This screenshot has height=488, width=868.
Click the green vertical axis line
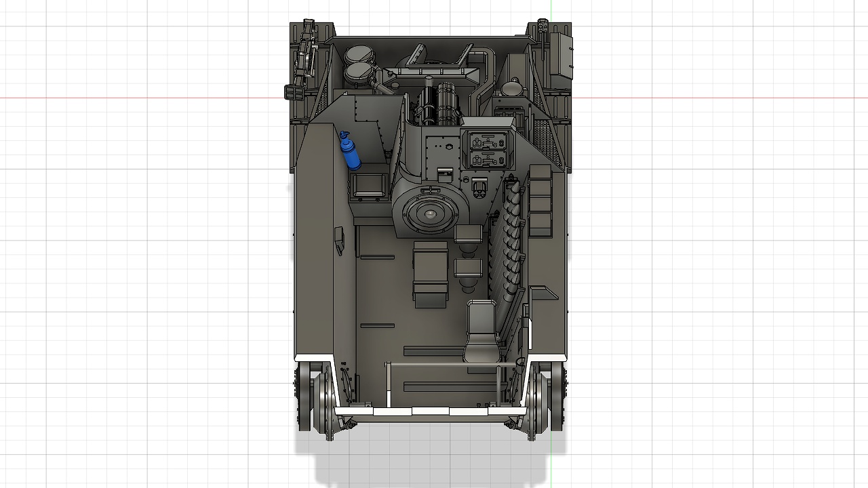[x=551, y=461]
